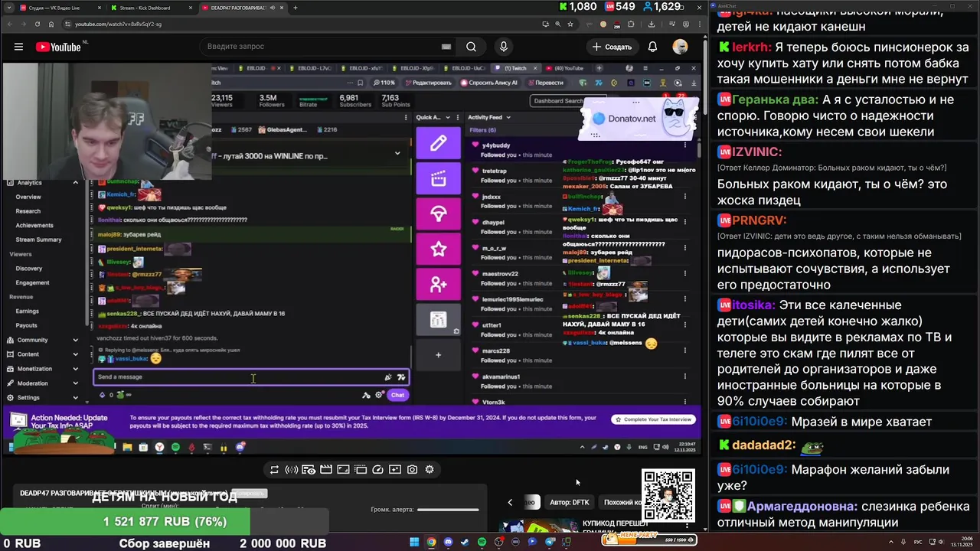This screenshot has width=980, height=551.
Task: Expand the Content sidebar section
Action: [x=75, y=354]
